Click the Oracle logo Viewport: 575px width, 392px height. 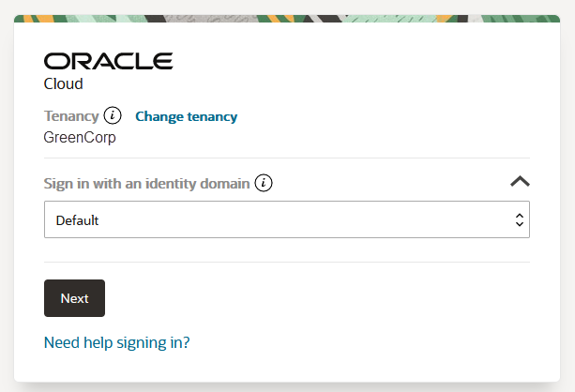click(108, 61)
